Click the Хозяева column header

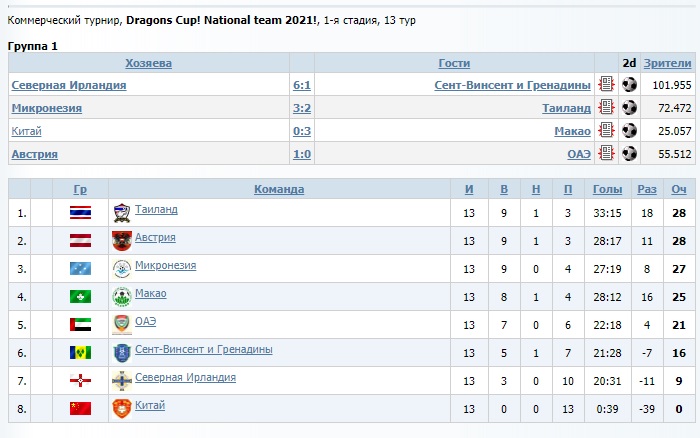tap(148, 63)
